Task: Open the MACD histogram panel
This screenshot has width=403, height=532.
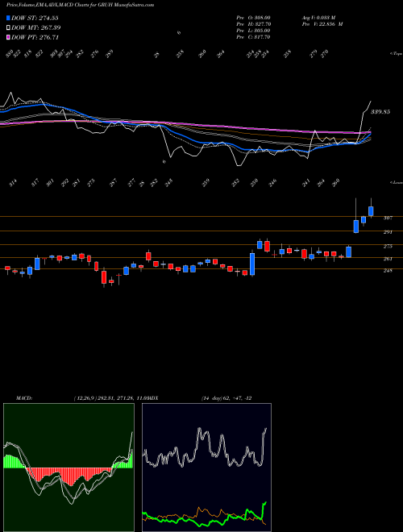Action: pyautogui.click(x=69, y=468)
